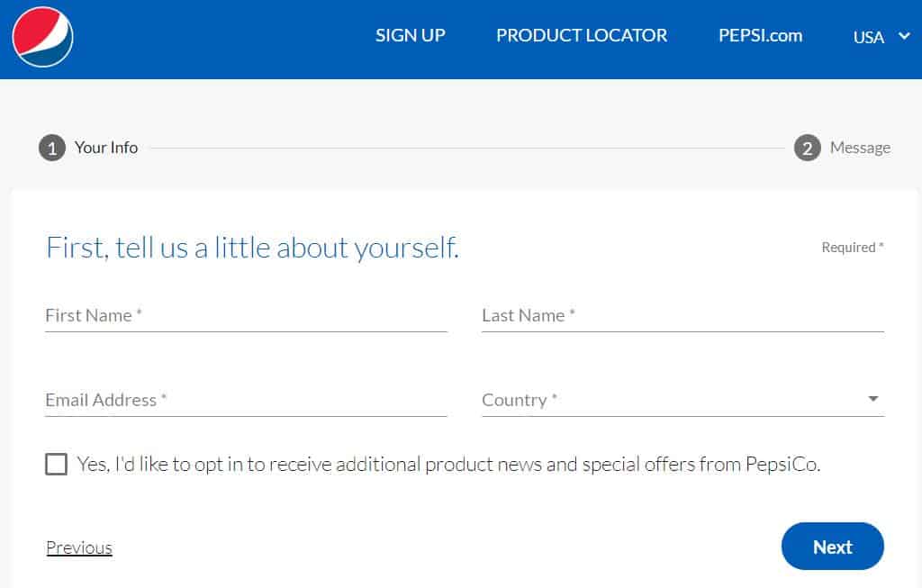Enable the PepsiCo product news opt-in checkbox

pos(57,464)
